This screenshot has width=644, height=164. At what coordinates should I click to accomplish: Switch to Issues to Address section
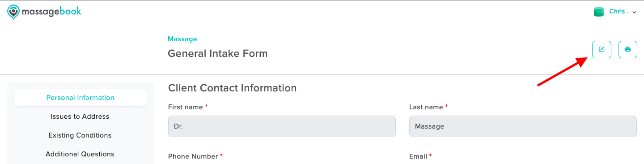click(x=80, y=117)
